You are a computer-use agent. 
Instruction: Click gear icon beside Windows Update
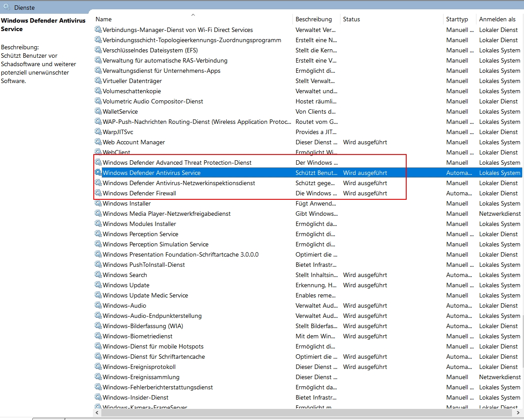tap(98, 285)
